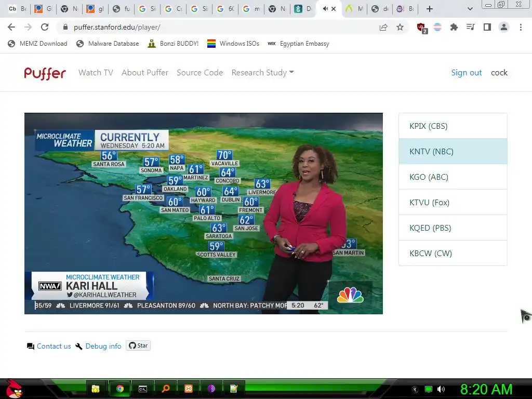Screen dimensions: 532x399
Task: Open the Watch TV nav item
Action: tap(96, 73)
